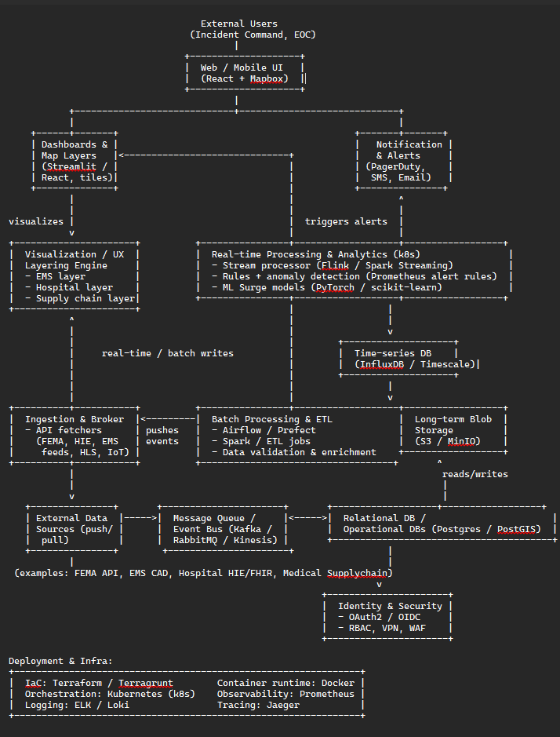The width and height of the screenshot is (560, 737).
Task: Click 'Observability: Prometheus' text
Action: tap(285, 694)
